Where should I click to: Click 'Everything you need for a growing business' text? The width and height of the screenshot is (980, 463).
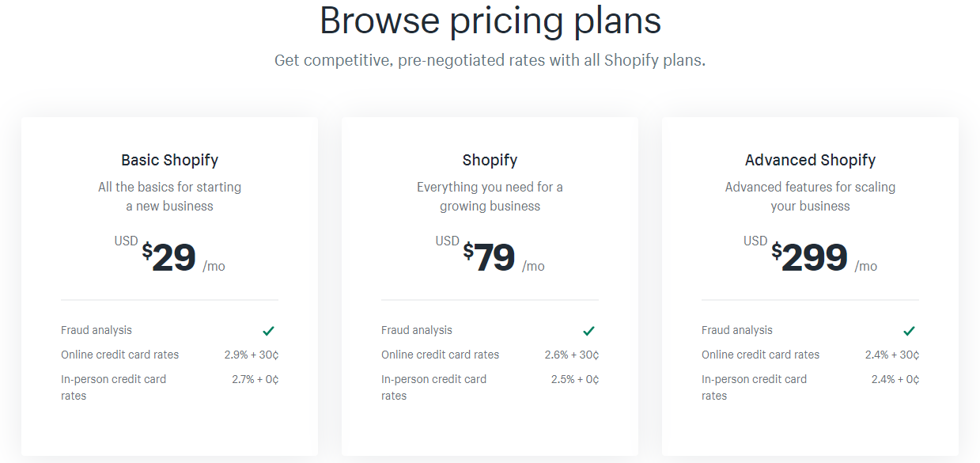tap(490, 196)
